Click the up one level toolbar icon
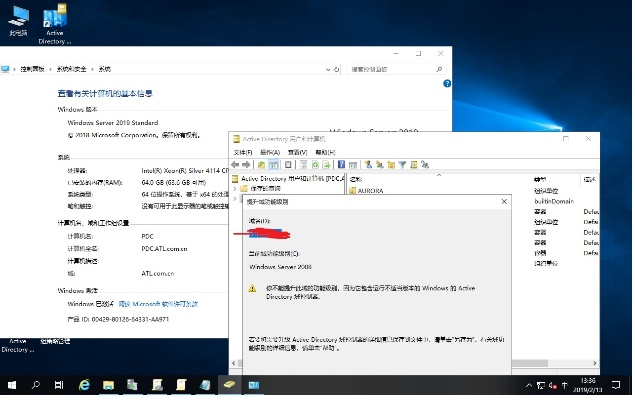This screenshot has height=400, width=635. coord(262,164)
